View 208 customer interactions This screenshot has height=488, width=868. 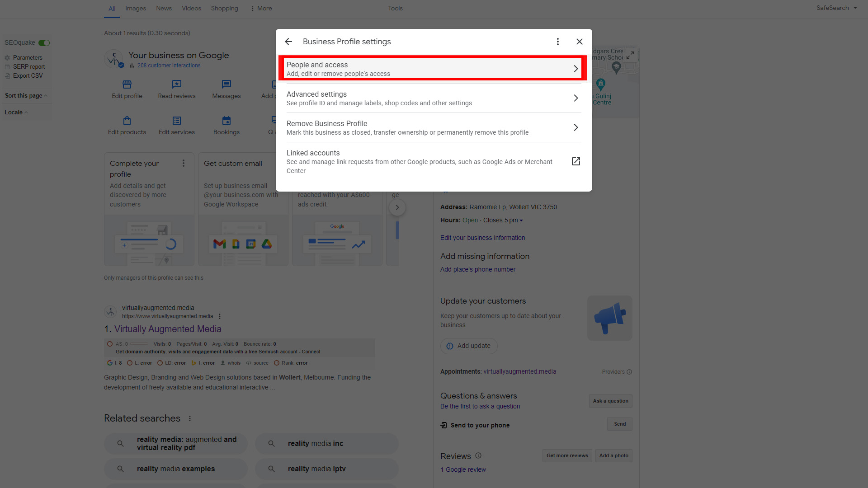[169, 66]
